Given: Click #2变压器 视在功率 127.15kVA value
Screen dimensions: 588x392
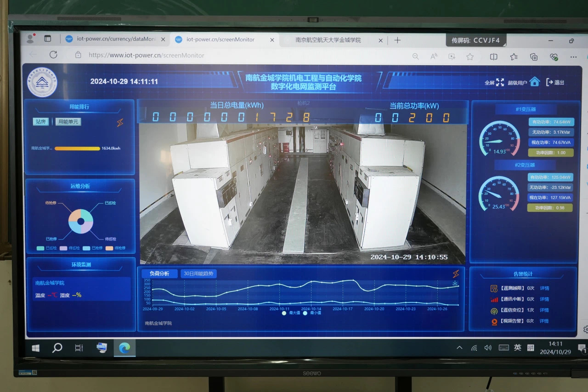Looking at the screenshot, I should (x=550, y=198).
